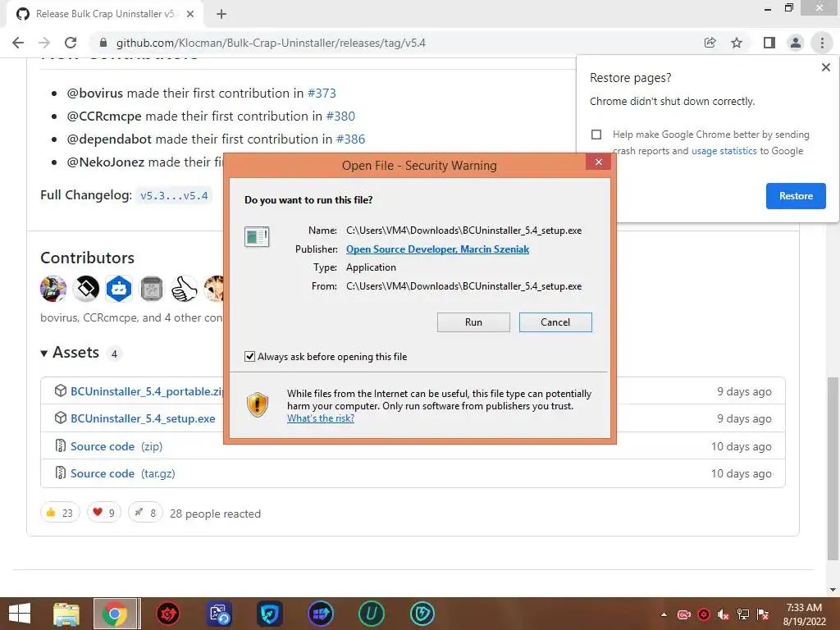Open the red gear taskbar app
This screenshot has height=630, width=840.
point(167,614)
